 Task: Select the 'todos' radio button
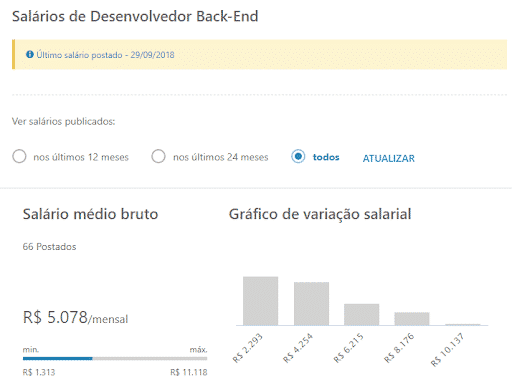coord(298,156)
